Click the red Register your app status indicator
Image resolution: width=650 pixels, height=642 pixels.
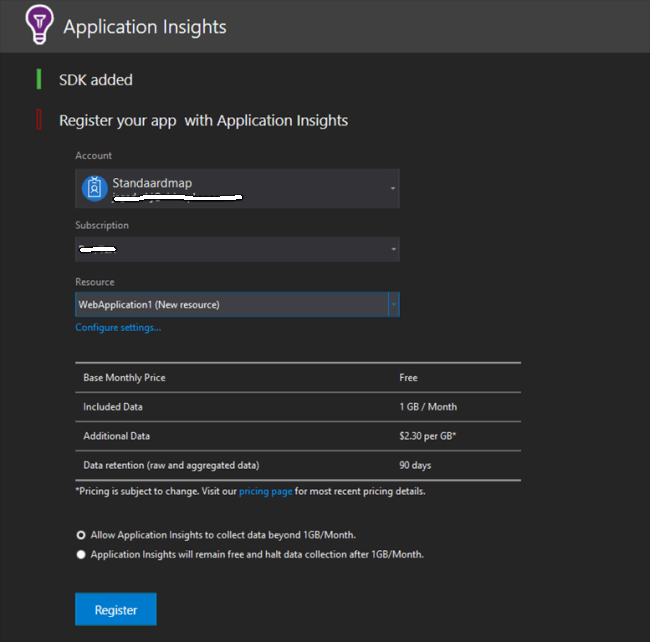point(39,120)
